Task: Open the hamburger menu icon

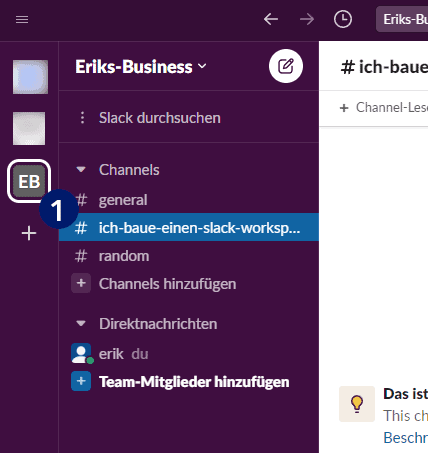Action: tap(22, 20)
